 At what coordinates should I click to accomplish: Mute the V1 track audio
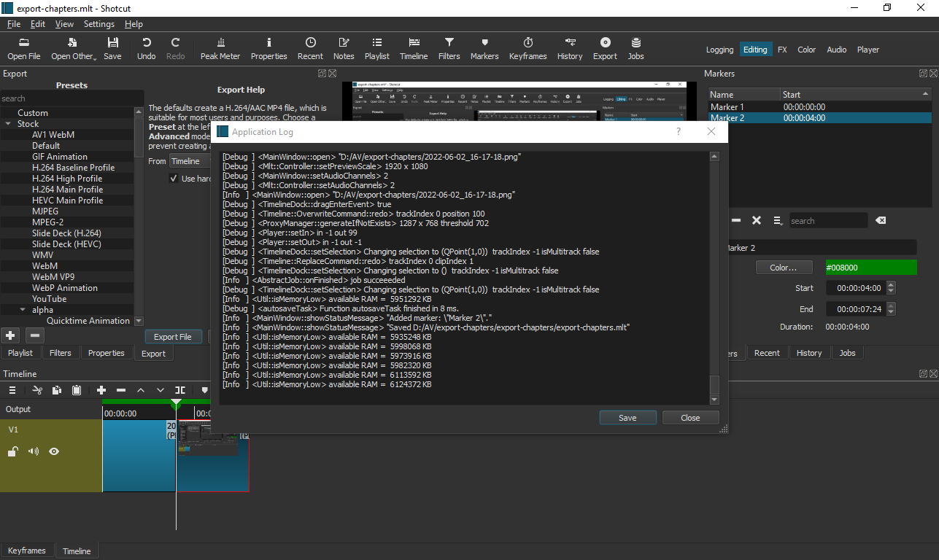(34, 452)
